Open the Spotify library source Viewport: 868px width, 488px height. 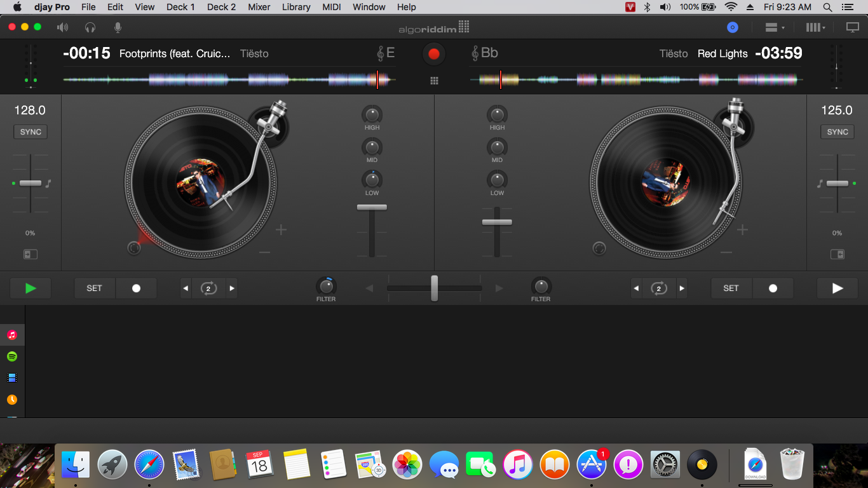[12, 356]
